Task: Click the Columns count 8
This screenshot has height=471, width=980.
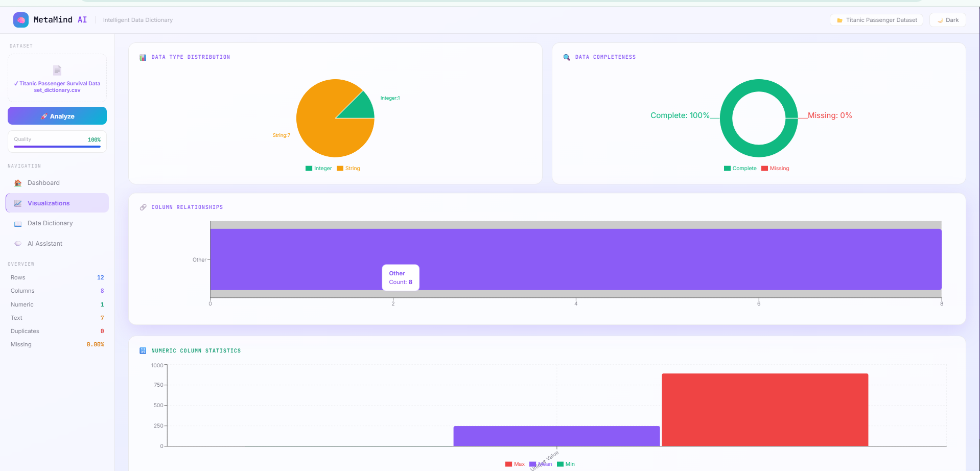Action: point(102,291)
